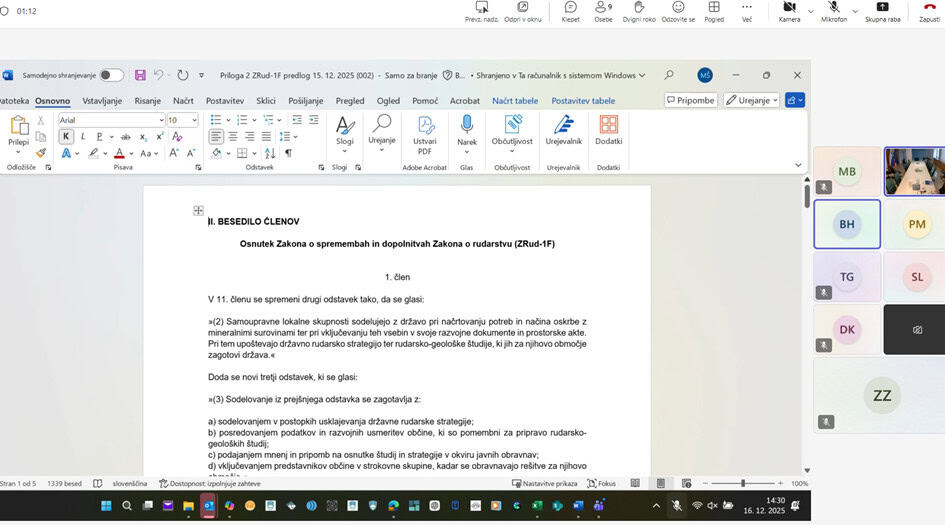Toggle the Samodejno shranjevanje autosave switch
The image size is (945, 525).
(x=111, y=75)
